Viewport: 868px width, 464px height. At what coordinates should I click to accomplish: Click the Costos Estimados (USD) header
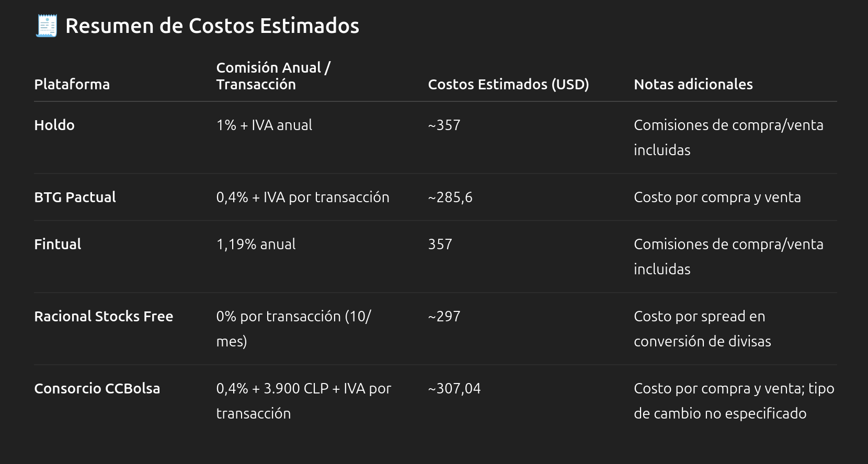pyautogui.click(x=508, y=84)
